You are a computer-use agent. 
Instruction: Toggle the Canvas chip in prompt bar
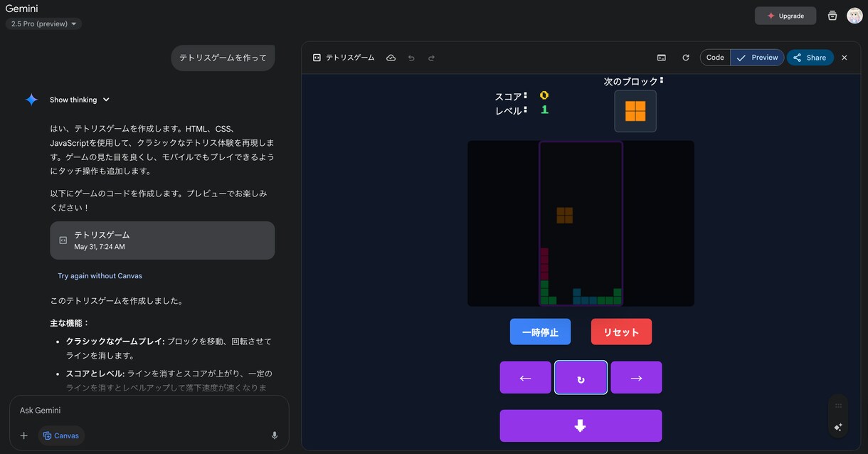(x=61, y=435)
